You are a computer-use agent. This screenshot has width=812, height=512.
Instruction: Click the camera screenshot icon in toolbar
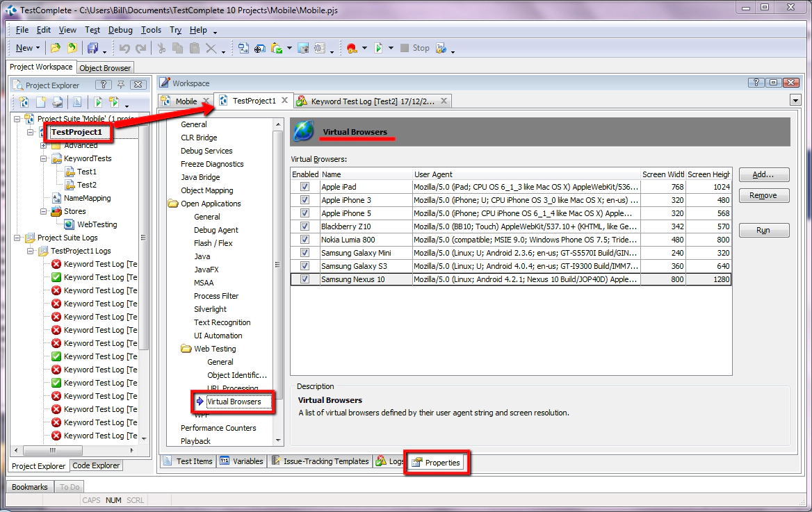303,48
